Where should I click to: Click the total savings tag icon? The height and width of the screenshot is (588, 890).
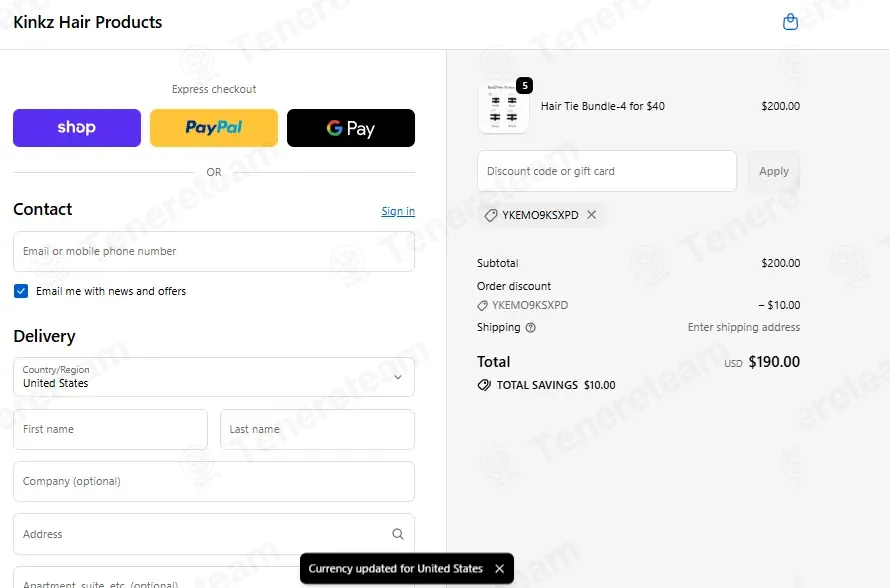point(484,385)
